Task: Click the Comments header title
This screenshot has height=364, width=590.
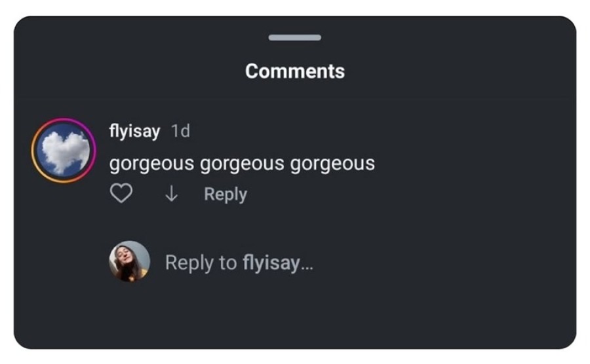Action: pyautogui.click(x=295, y=71)
